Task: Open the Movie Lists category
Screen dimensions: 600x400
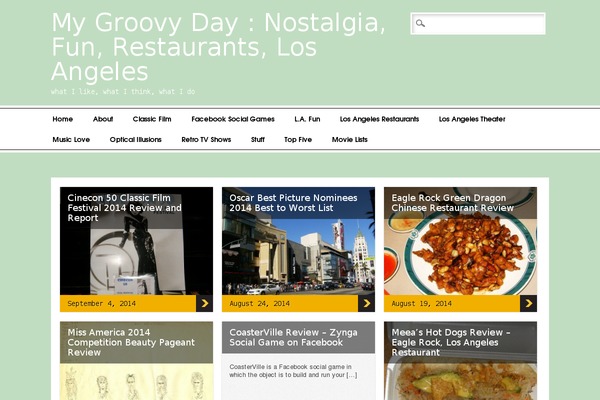Action: pos(349,139)
